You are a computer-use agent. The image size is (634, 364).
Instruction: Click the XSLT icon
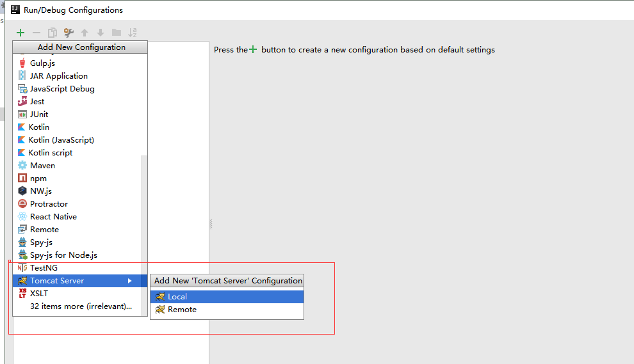22,293
